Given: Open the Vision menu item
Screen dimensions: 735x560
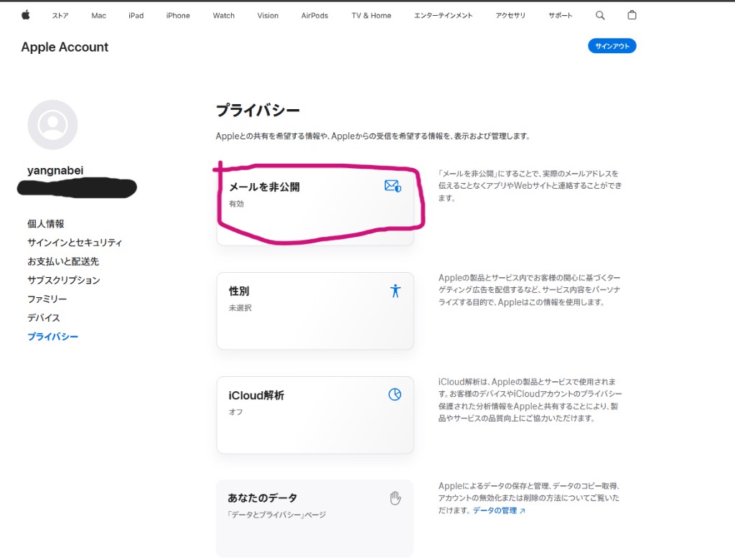Looking at the screenshot, I should point(268,16).
